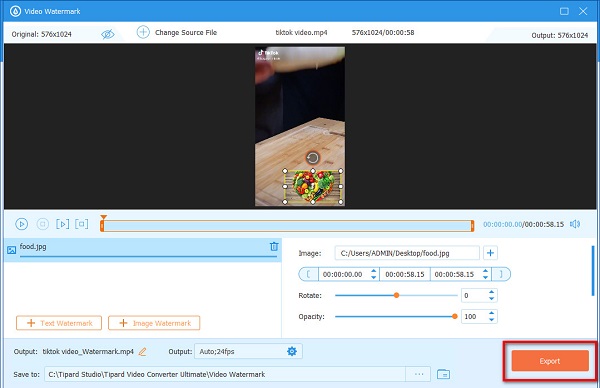This screenshot has height=388, width=600.
Task: Click the Save to path field
Action: tap(225, 374)
